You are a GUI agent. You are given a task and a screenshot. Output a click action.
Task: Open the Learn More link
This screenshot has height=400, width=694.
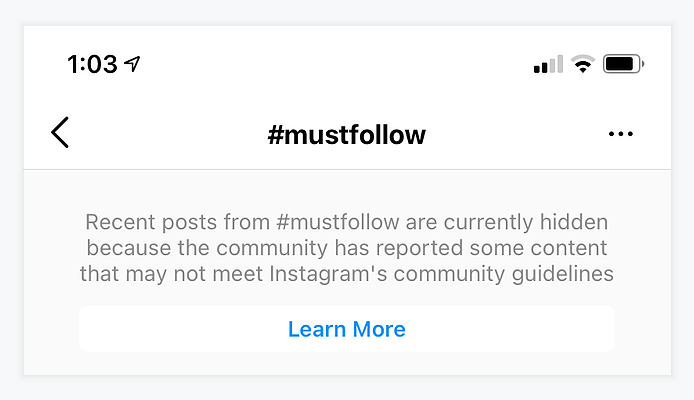[x=347, y=329]
